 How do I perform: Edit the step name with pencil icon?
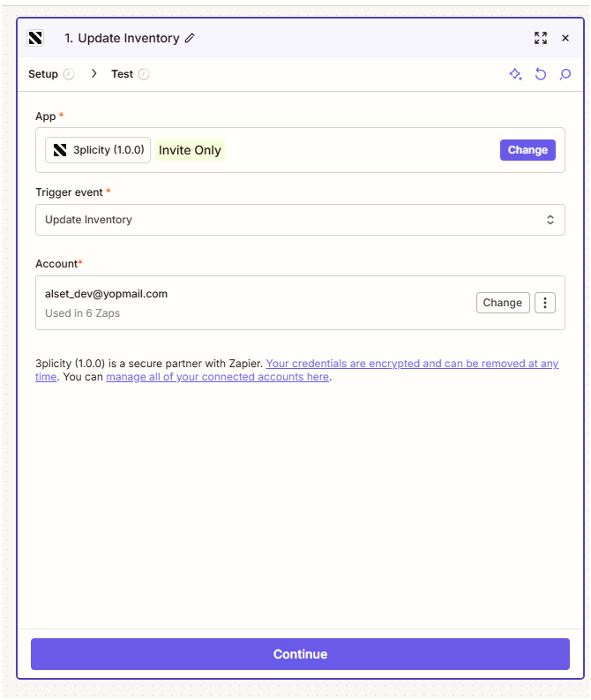(190, 38)
